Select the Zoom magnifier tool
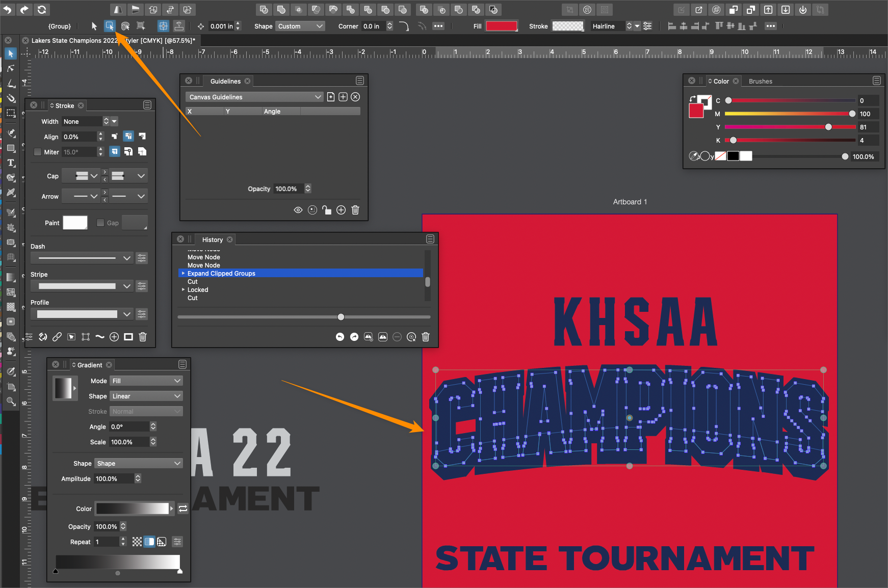The height and width of the screenshot is (588, 888). click(11, 402)
